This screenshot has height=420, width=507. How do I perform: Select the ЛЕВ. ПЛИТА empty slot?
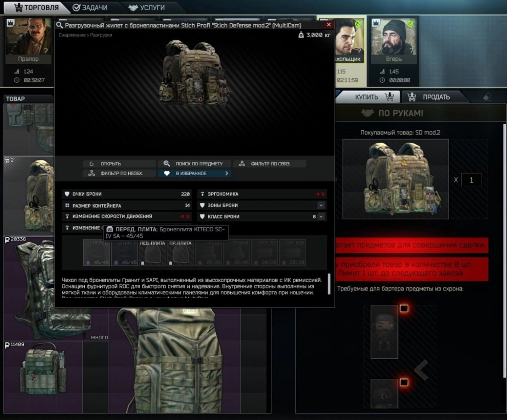click(x=152, y=252)
